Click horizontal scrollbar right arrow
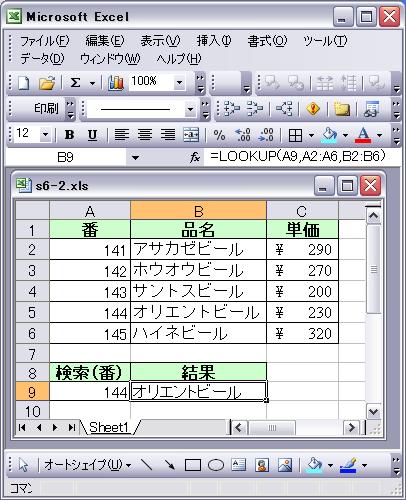The image size is (406, 500). [x=351, y=427]
